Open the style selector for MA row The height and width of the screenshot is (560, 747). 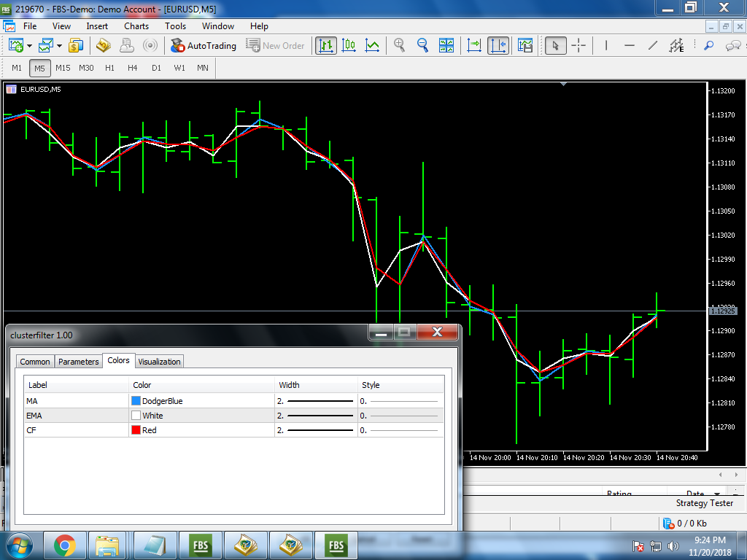[400, 401]
